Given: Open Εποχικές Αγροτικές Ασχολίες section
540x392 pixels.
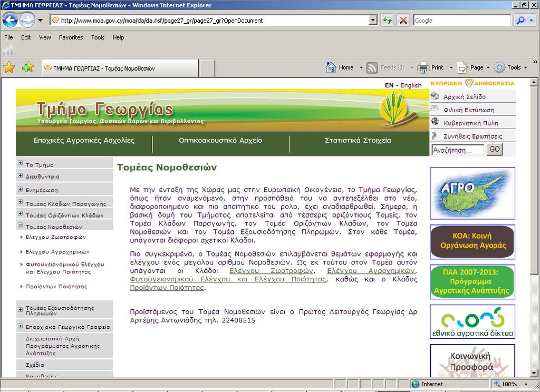Looking at the screenshot, I should [x=84, y=141].
